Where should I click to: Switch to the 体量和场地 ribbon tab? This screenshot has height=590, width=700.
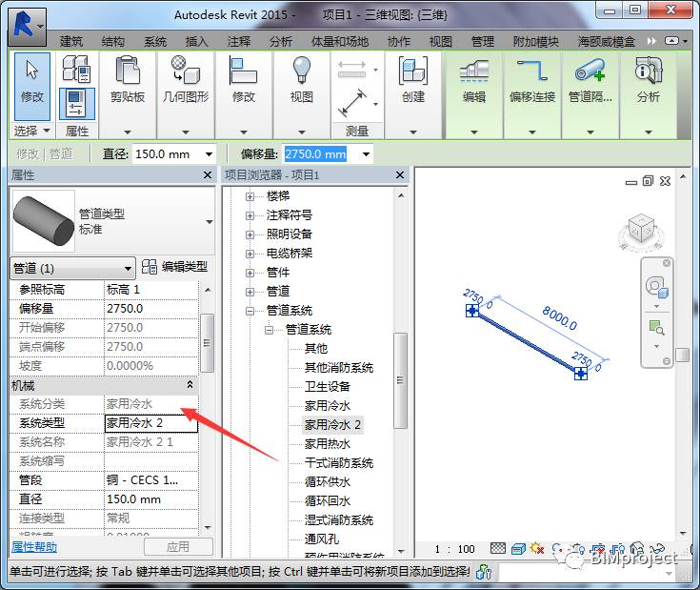340,42
